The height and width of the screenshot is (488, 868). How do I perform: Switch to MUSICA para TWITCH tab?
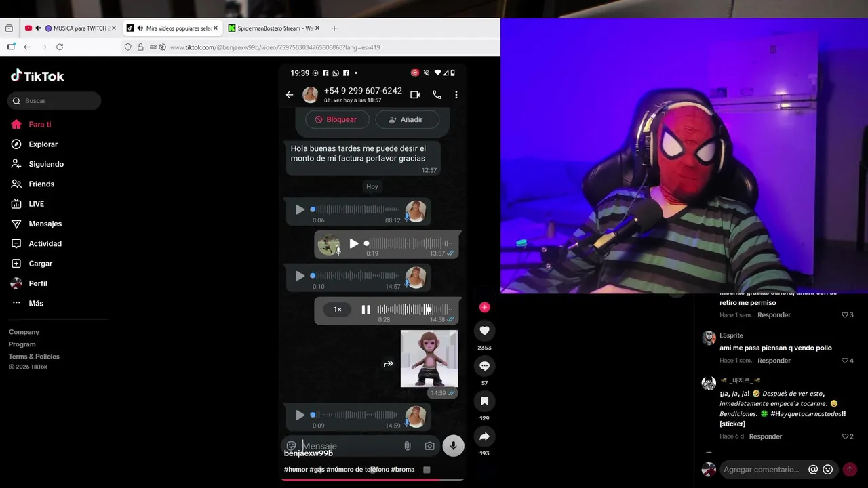click(x=71, y=28)
